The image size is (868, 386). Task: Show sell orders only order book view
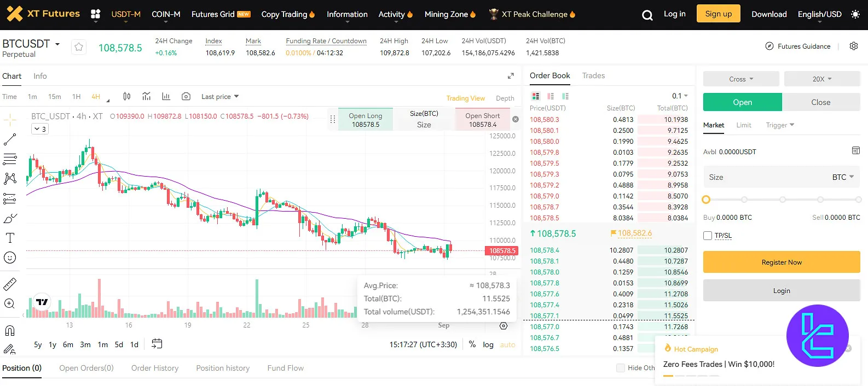click(x=551, y=96)
